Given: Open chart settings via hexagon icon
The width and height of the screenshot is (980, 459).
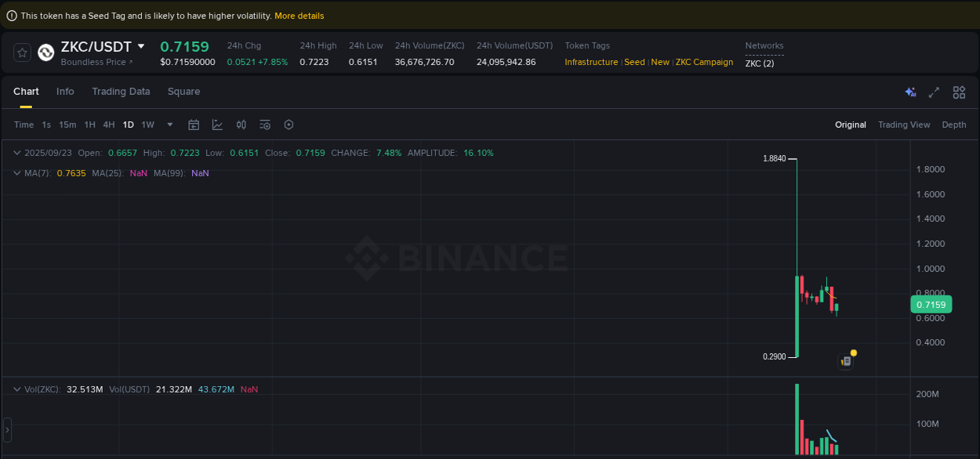Looking at the screenshot, I should (288, 124).
